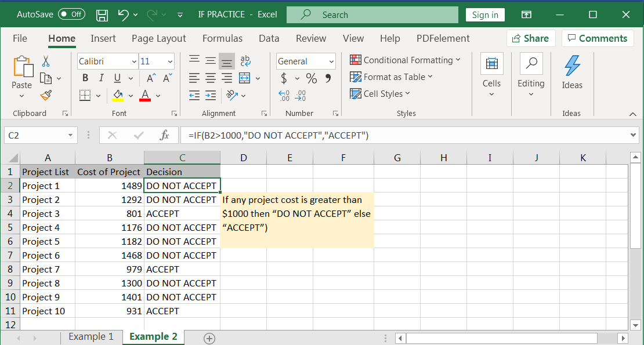Toggle Bold formatting
644x345 pixels.
coord(85,78)
